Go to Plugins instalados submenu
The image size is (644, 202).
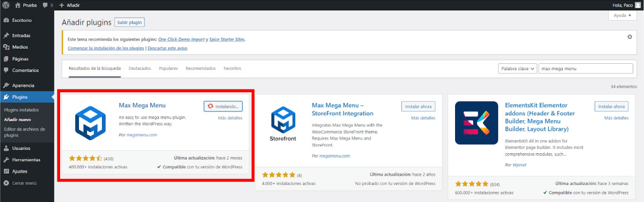tap(21, 109)
